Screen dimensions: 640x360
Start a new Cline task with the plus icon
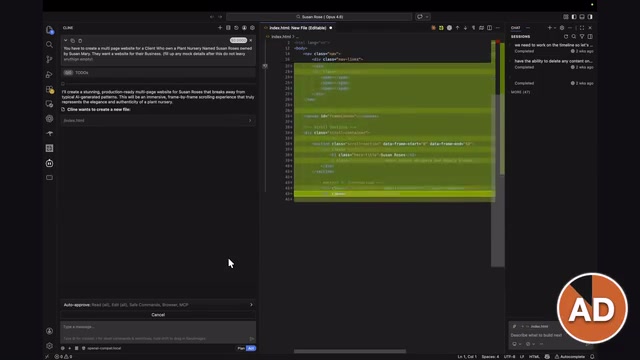(220, 28)
